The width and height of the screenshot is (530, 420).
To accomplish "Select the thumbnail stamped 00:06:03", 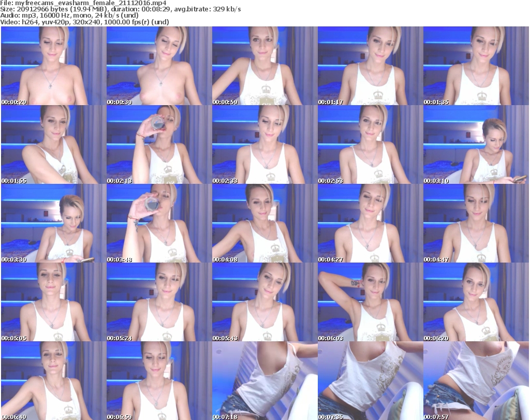I will 370,302.
